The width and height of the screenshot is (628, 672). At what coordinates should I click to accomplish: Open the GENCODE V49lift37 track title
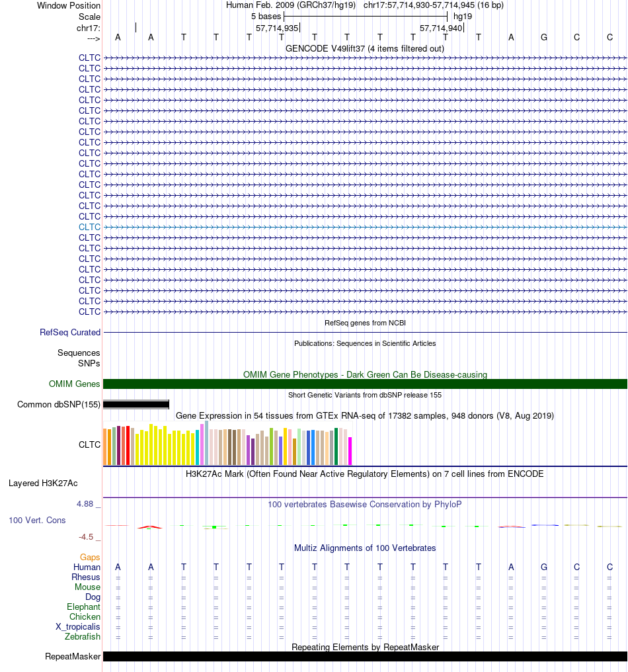[x=364, y=48]
